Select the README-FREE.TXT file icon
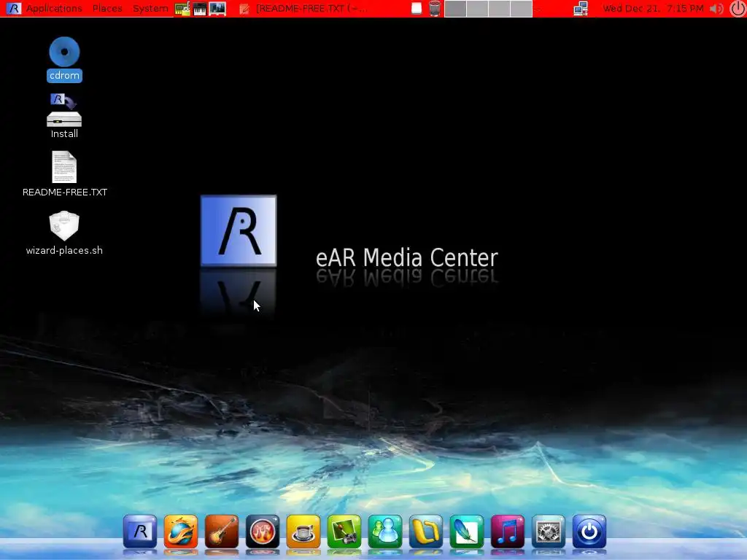 (65, 174)
